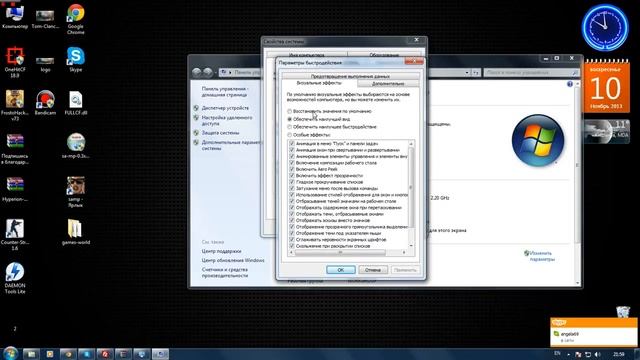Launch Skype from the desktop shortcut
This screenshot has height=360, width=640.
[x=76, y=60]
